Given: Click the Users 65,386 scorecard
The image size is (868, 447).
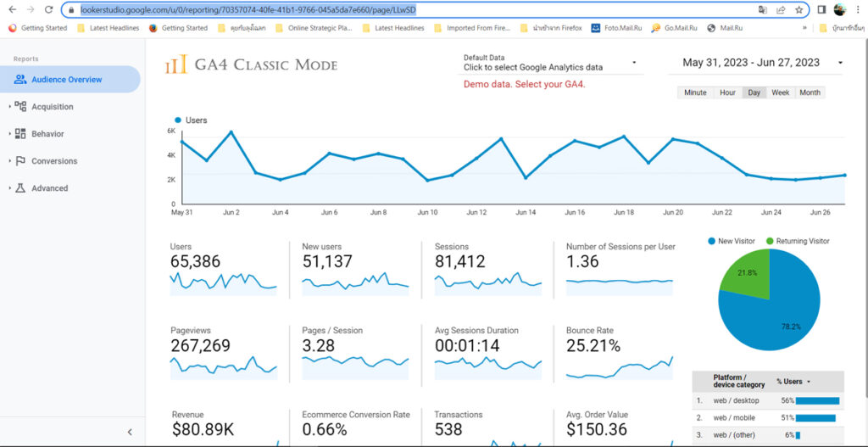Looking at the screenshot, I should pyautogui.click(x=224, y=268).
